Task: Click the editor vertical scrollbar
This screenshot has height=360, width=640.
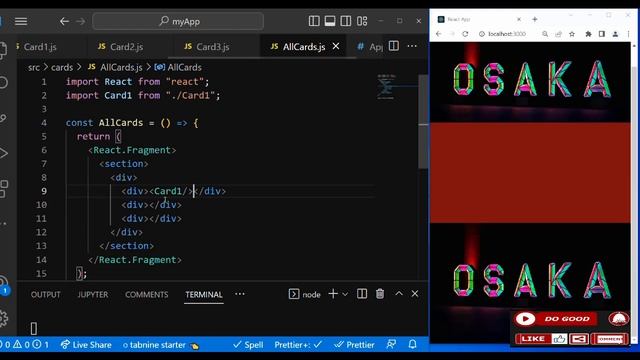Action: (423, 121)
